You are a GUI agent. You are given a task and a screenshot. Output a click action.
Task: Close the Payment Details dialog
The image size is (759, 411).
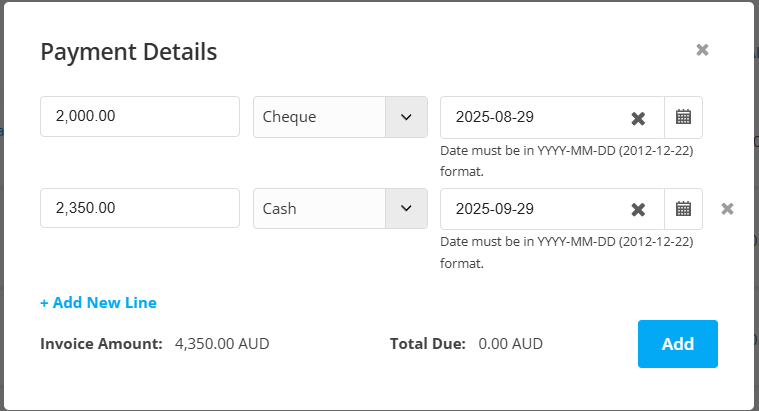tap(702, 50)
